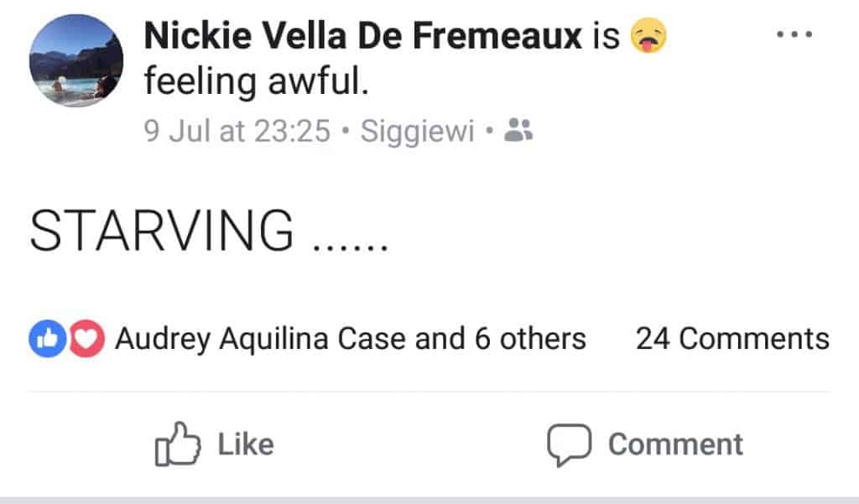Open the Siggiewi location link
The height and width of the screenshot is (504, 859).
[417, 131]
